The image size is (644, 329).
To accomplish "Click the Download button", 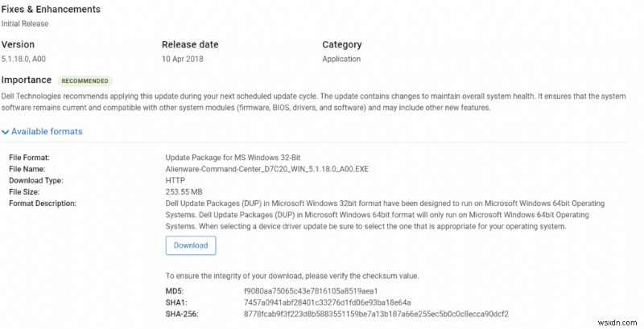I will [x=191, y=245].
